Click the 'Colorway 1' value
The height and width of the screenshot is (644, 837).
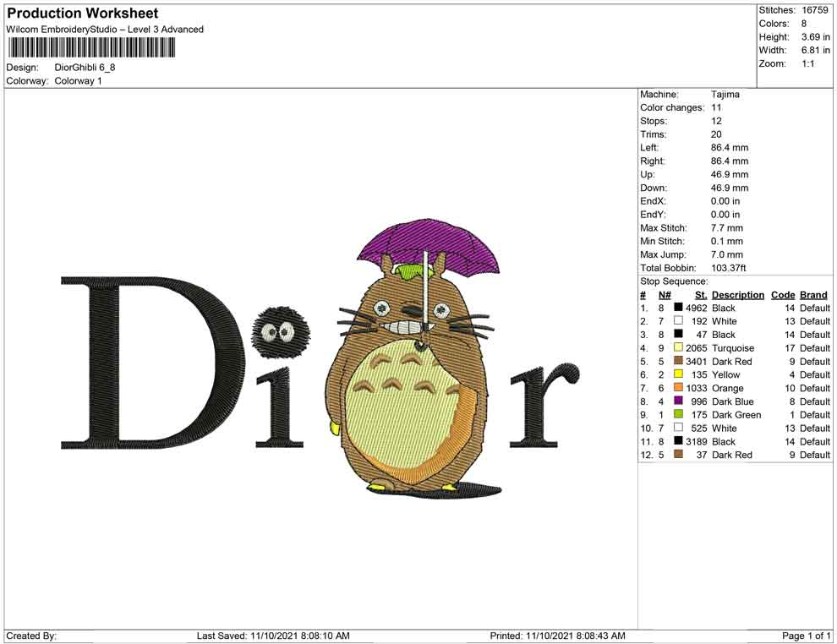[x=78, y=81]
